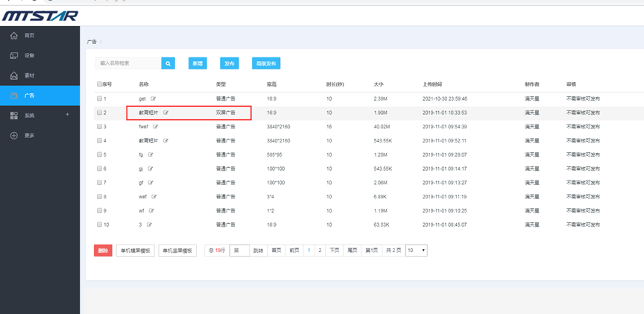Screen dimensions: 644x314
Task: Open the 素材 material icon in sidebar
Action: click(x=14, y=75)
